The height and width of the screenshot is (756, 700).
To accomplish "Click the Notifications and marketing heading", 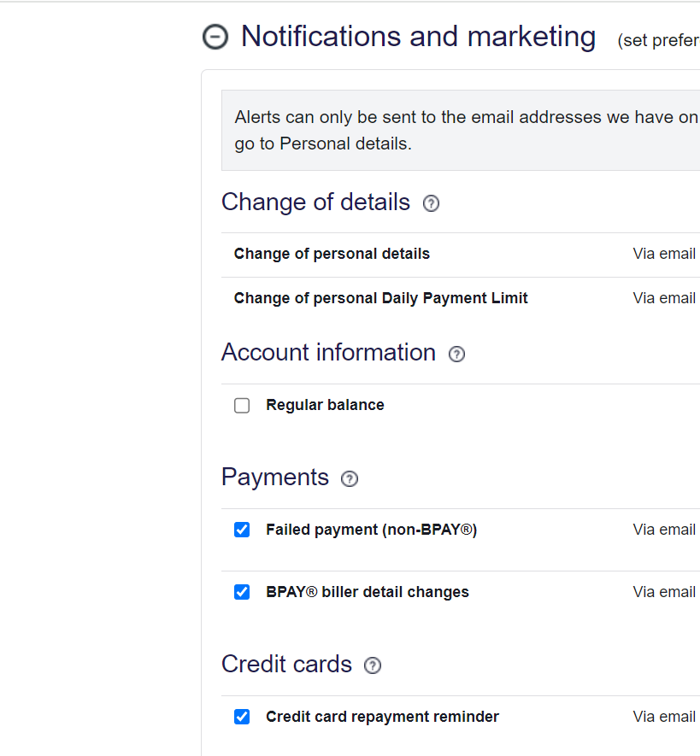I will (418, 37).
